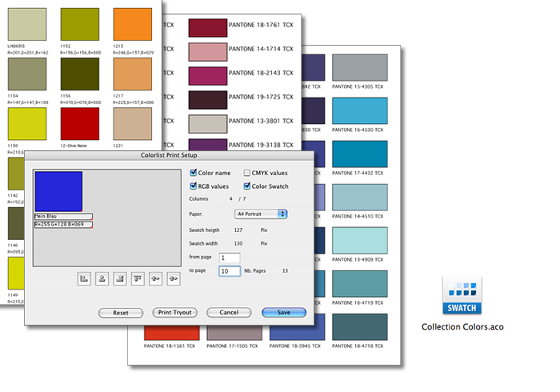
Task: Toggle the Color name checkbox
Action: (194, 173)
